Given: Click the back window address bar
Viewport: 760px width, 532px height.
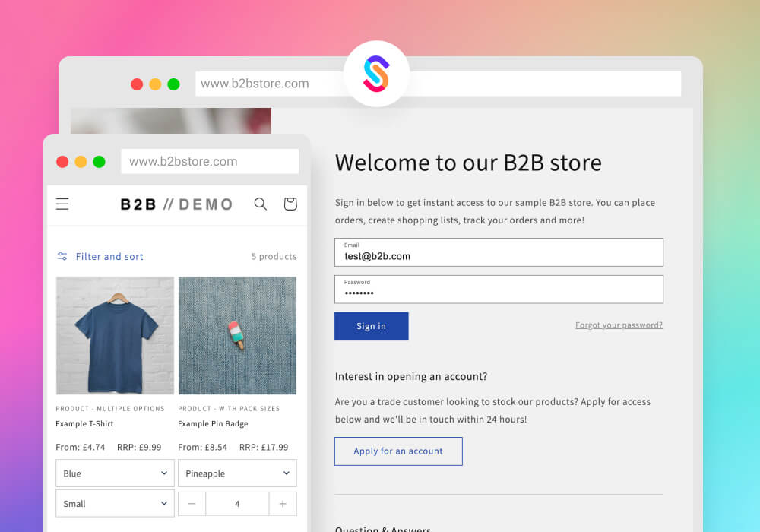Looking at the screenshot, I should 439,84.
